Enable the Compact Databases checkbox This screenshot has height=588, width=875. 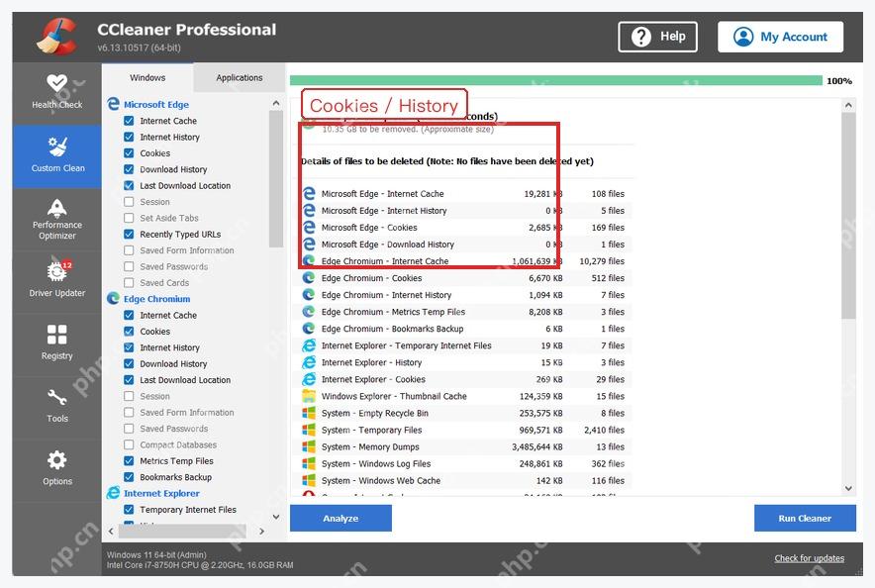129,444
